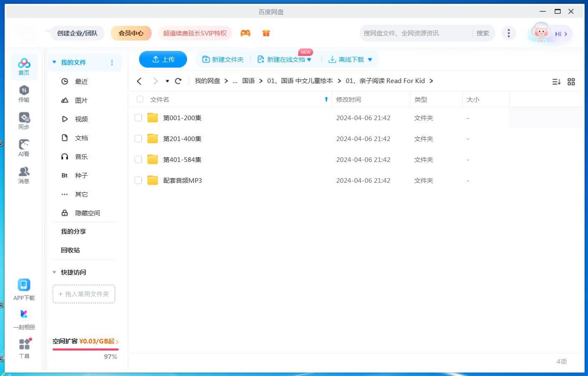Click the game controller icon in top bar
This screenshot has width=588, height=376.
[246, 33]
